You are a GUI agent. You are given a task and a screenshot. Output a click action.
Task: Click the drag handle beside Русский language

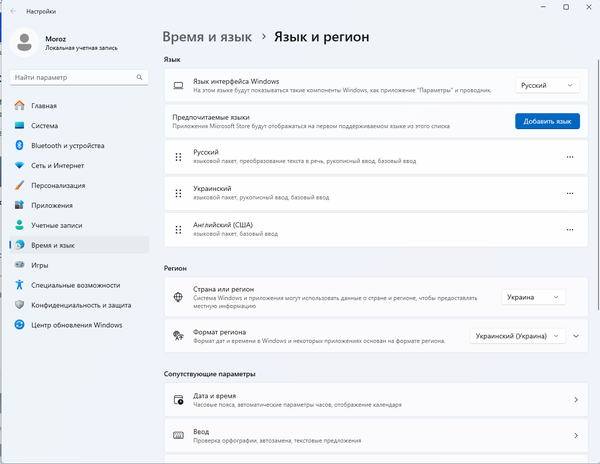click(x=178, y=157)
